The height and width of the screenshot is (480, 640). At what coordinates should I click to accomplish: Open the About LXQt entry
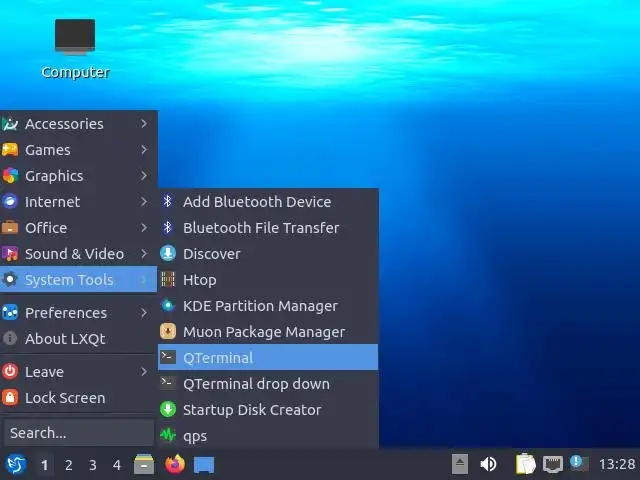point(78,338)
